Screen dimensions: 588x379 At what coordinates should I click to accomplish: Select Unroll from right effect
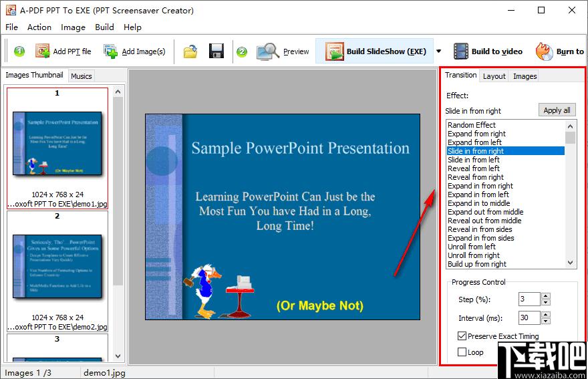coord(506,255)
